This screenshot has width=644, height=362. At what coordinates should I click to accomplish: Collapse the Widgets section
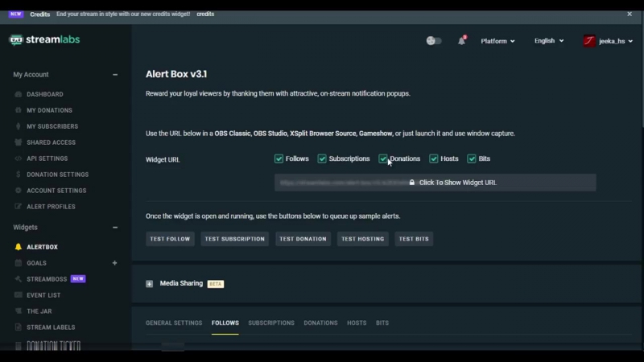[x=115, y=228]
